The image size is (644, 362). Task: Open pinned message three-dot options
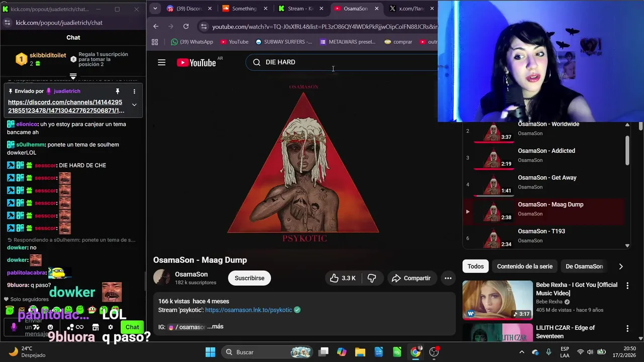click(134, 91)
